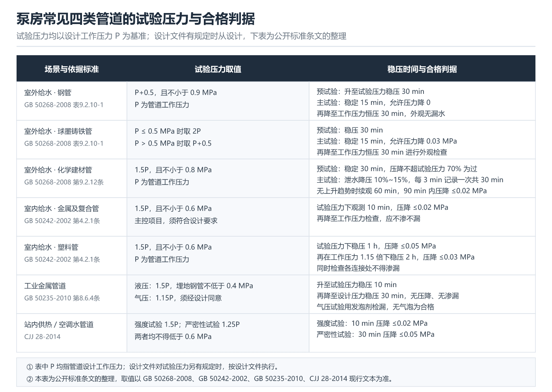Click the text 试验压力下稳压 1 h，压降 ≤0.05 MPa
Viewport: 552px width, 392px height.
tap(377, 246)
